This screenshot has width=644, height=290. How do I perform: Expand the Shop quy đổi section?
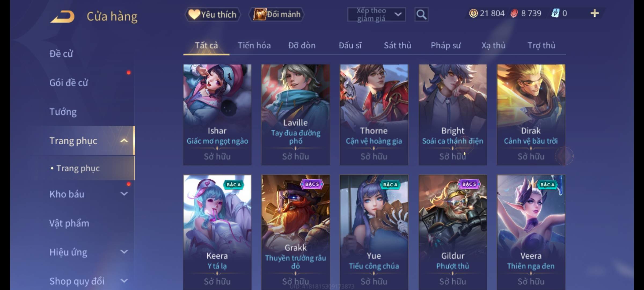(x=124, y=281)
